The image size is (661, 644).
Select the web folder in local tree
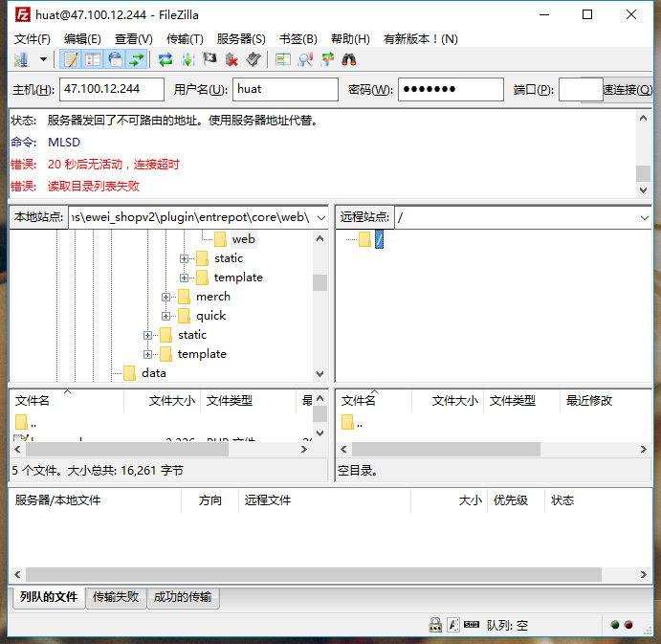pyautogui.click(x=243, y=239)
